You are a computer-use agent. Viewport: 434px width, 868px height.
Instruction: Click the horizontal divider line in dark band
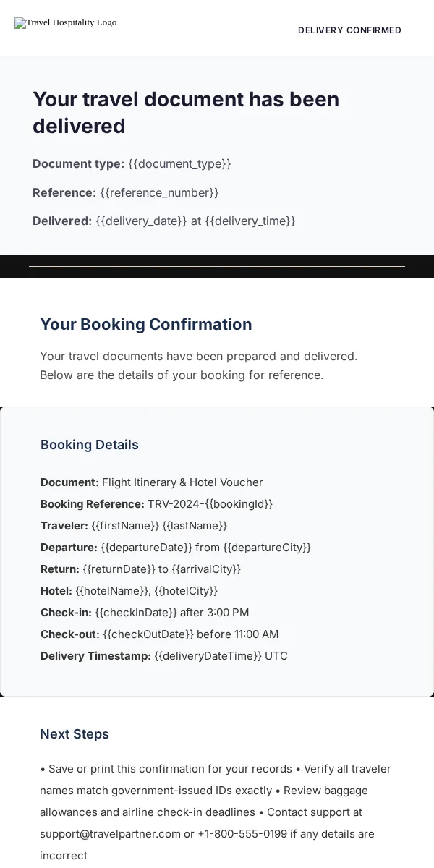coord(217,267)
